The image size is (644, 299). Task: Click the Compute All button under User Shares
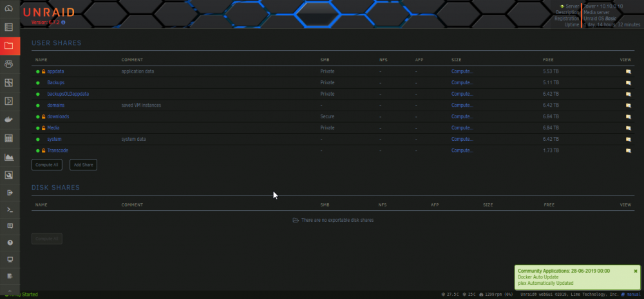(x=47, y=165)
